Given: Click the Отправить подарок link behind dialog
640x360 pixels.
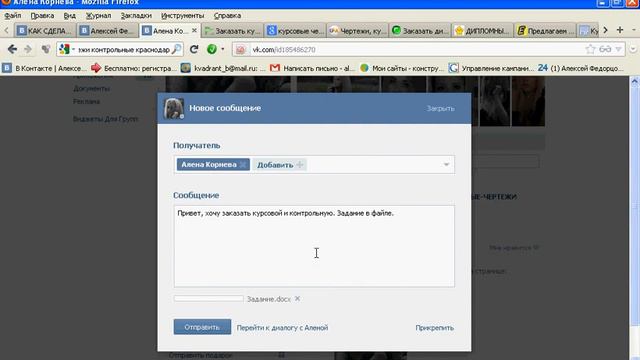Looking at the screenshot, I should (x=200, y=356).
